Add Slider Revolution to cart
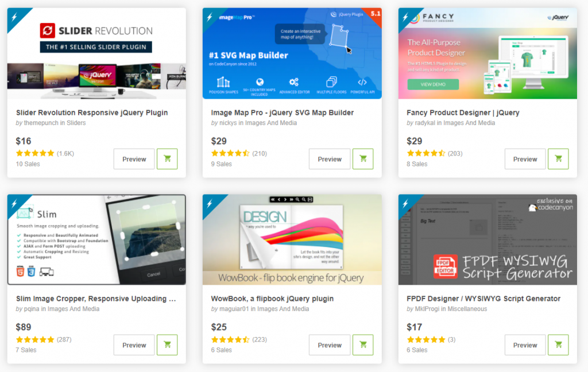The image size is (588, 372). tap(167, 159)
